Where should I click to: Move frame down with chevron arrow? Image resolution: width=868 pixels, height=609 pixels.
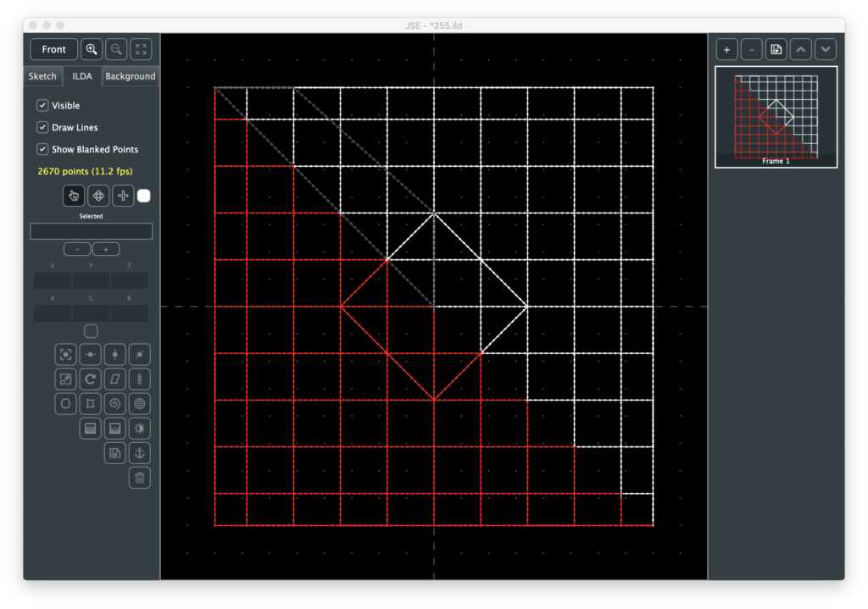coord(826,49)
